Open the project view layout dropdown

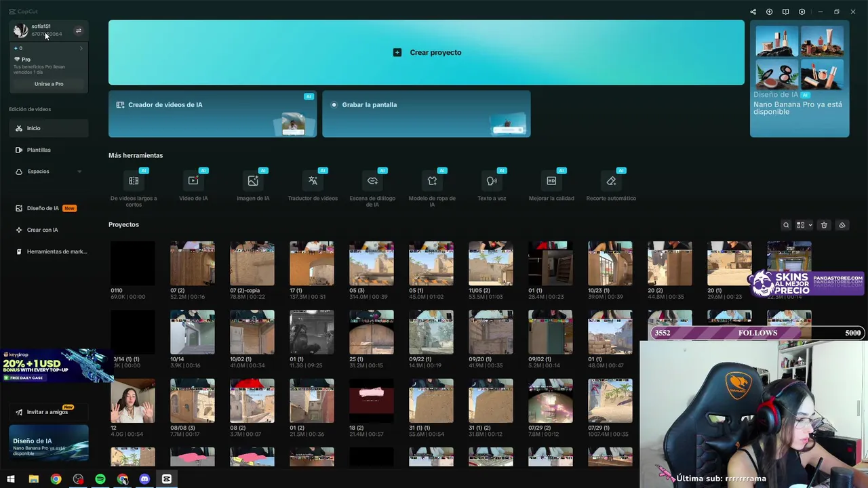804,225
